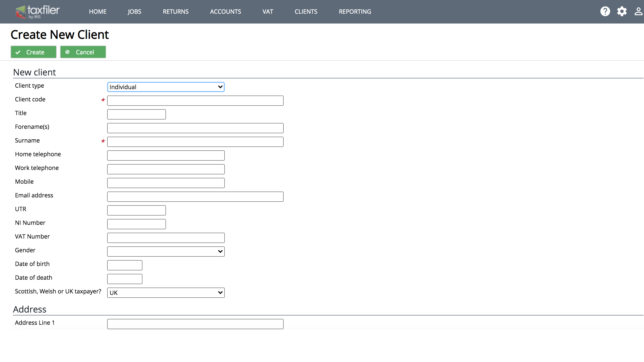The width and height of the screenshot is (644, 362).
Task: Focus the Client code input field
Action: point(195,101)
